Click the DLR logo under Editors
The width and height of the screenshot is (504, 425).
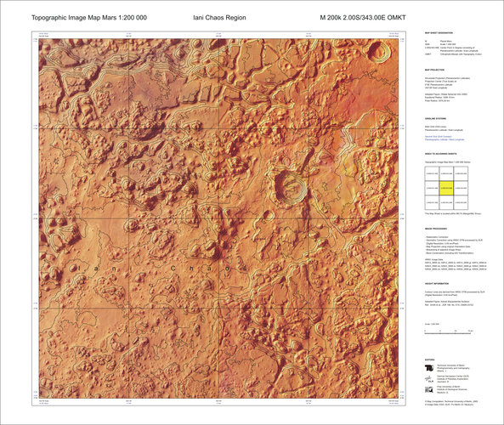pos(429,379)
